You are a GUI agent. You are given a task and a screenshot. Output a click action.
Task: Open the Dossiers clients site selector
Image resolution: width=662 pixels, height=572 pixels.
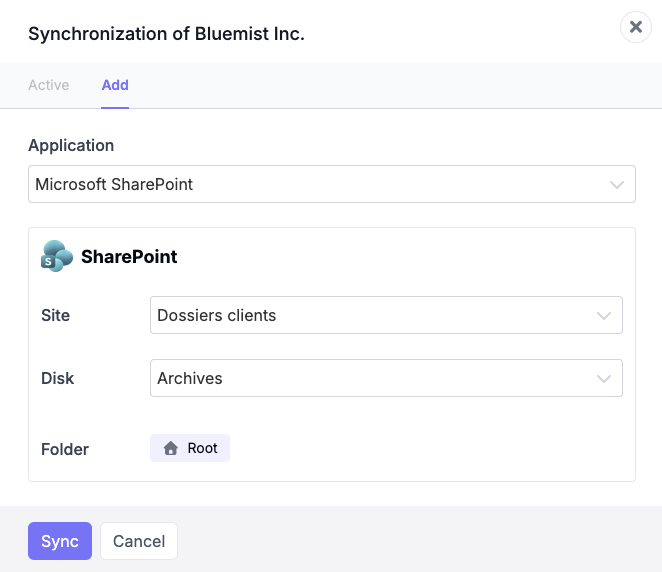[x=386, y=315]
